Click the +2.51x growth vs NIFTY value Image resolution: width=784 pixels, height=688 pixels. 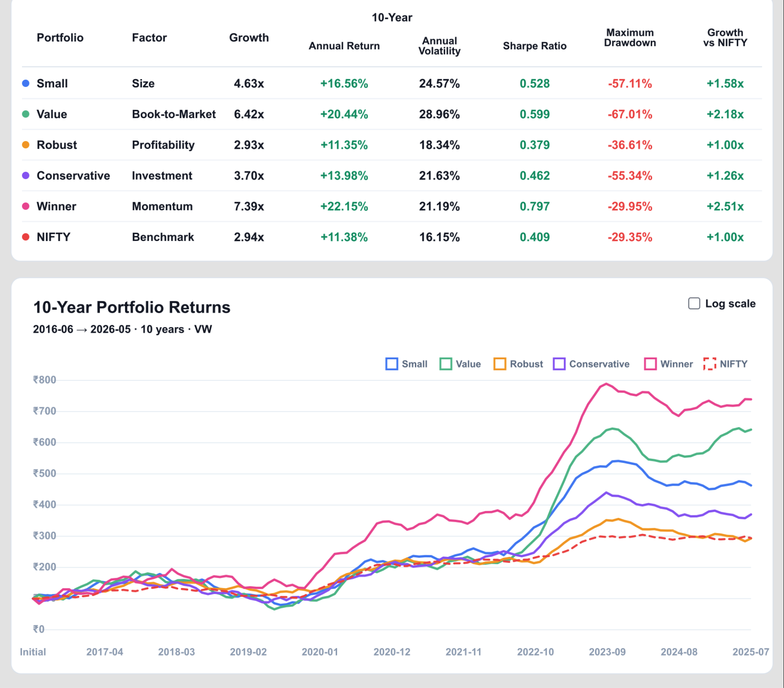725,206
